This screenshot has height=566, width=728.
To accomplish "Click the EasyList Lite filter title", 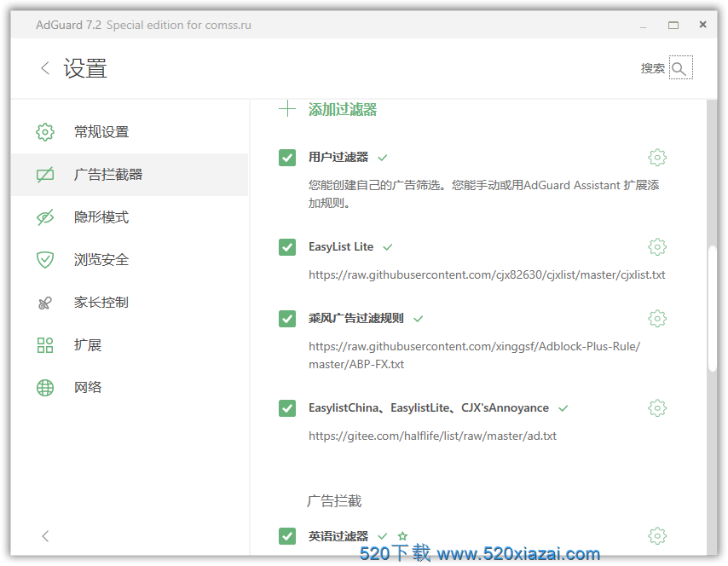I will 341,247.
